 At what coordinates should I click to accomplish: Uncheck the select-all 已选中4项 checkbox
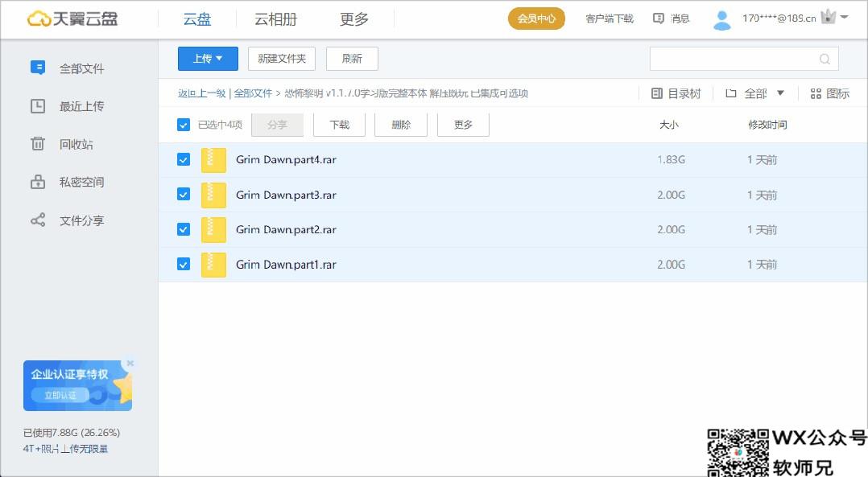point(184,125)
